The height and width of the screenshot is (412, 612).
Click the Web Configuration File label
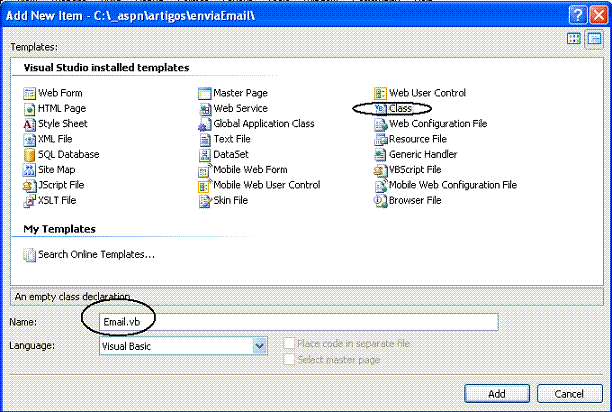tap(438, 124)
